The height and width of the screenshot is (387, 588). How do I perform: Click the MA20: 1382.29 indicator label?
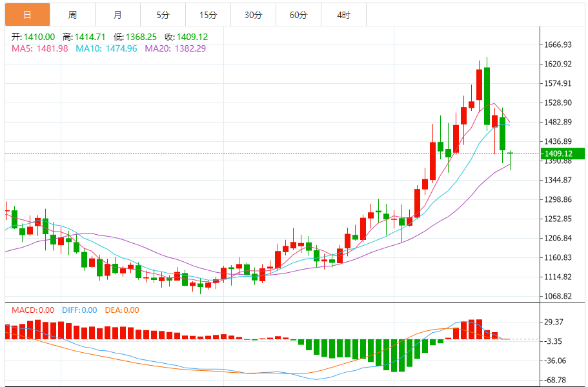click(x=175, y=48)
